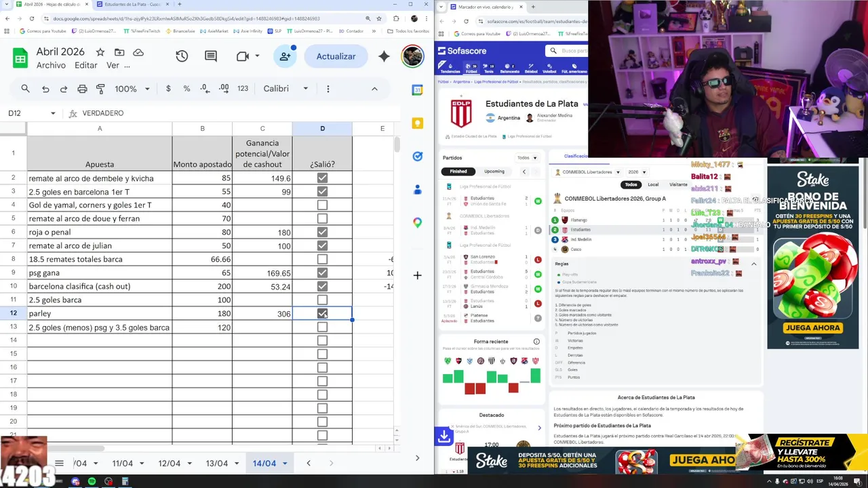Switch to the 12/04 sheet tab
This screenshot has height=488, width=868.
(169, 464)
